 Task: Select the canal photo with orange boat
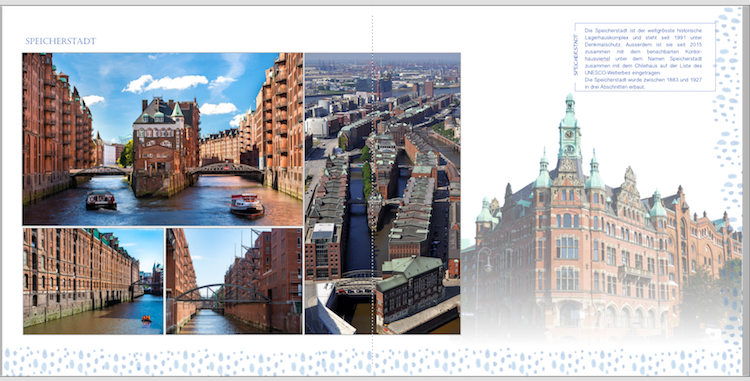point(93,281)
